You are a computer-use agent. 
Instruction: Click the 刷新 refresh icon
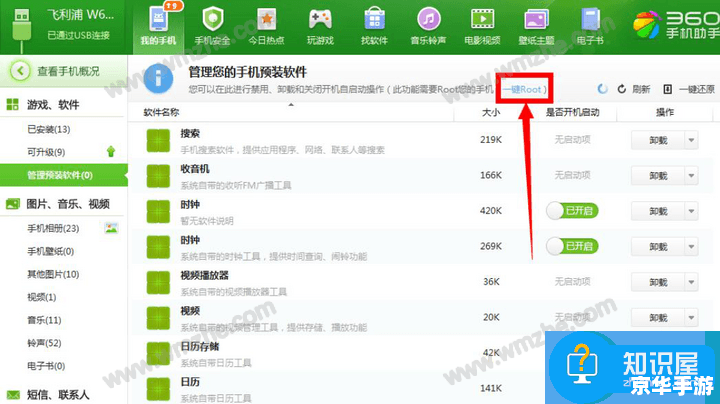pyautogui.click(x=622, y=89)
